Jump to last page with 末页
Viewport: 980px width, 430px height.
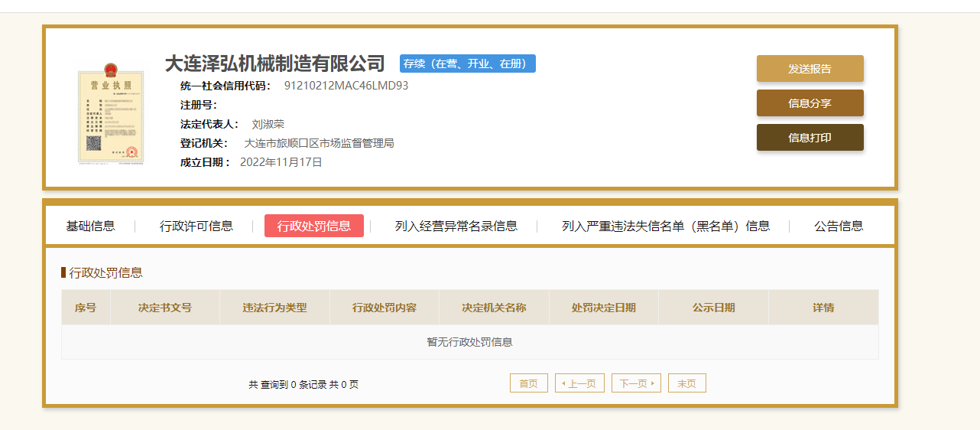point(687,383)
